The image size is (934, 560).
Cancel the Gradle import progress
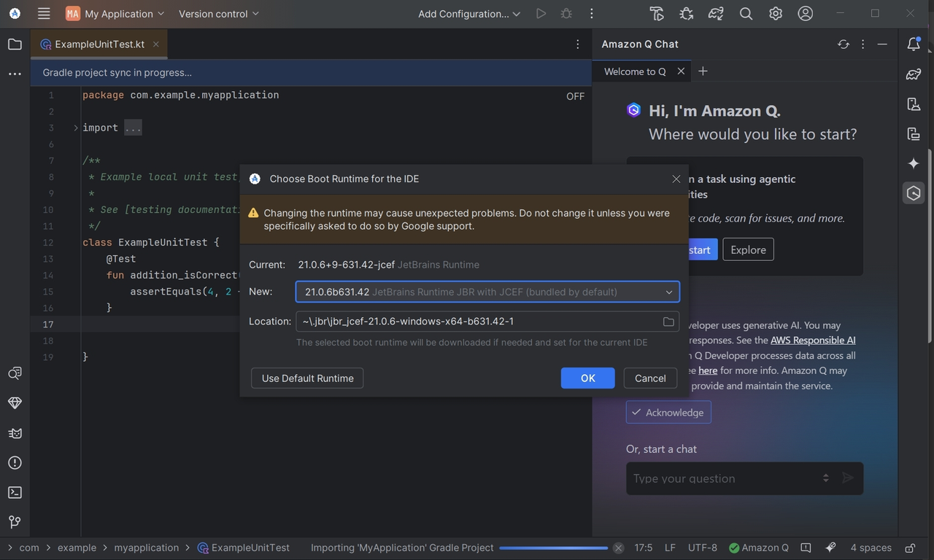pyautogui.click(x=618, y=548)
